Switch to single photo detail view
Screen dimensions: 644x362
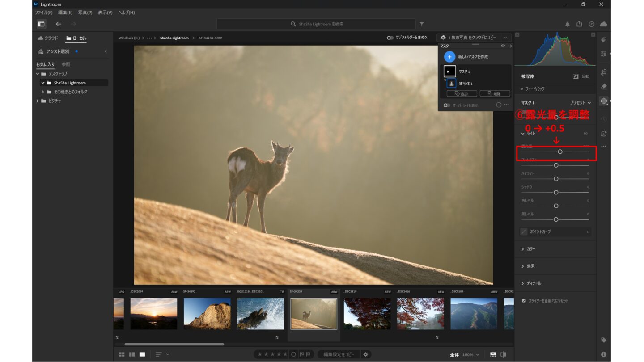point(142,354)
